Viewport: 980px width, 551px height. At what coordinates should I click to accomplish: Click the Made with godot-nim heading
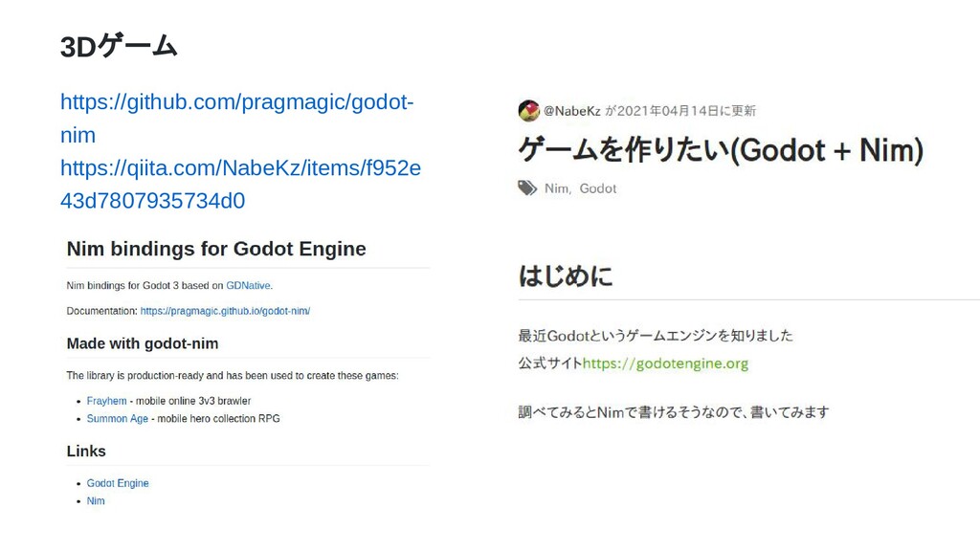point(143,343)
